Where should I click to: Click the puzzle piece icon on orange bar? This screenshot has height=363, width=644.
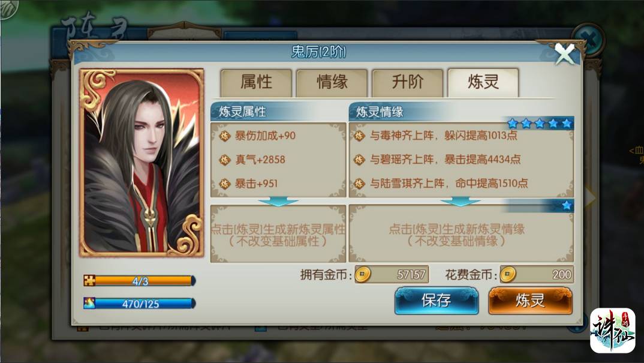[x=89, y=280]
